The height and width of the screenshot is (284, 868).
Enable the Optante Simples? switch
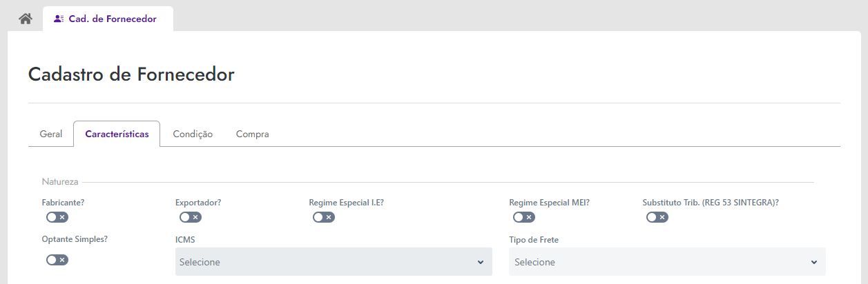[57, 260]
